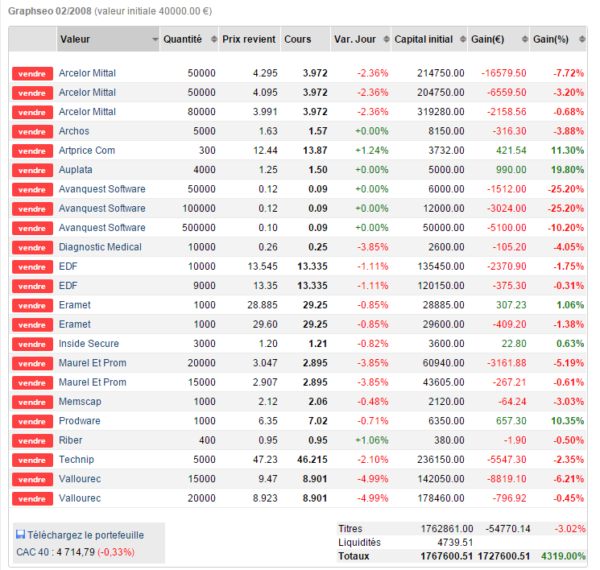Sell the Archos position
The height and width of the screenshot is (570, 600).
[33, 132]
